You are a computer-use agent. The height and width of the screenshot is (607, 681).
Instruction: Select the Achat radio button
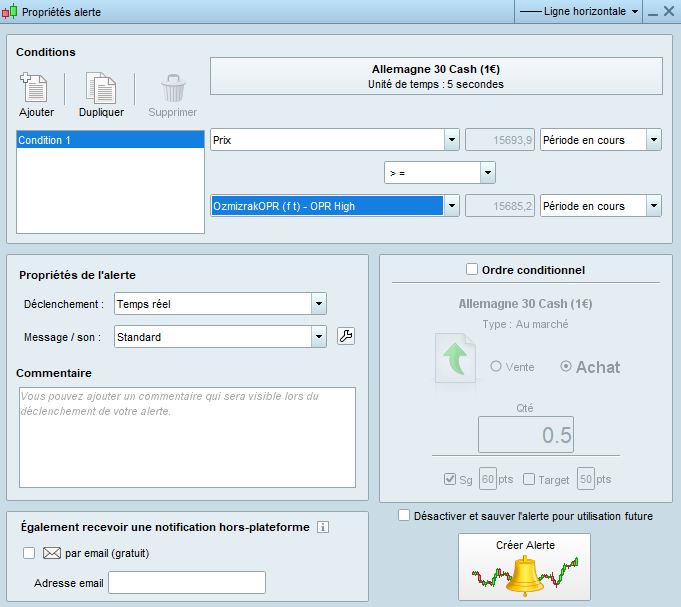tap(565, 366)
